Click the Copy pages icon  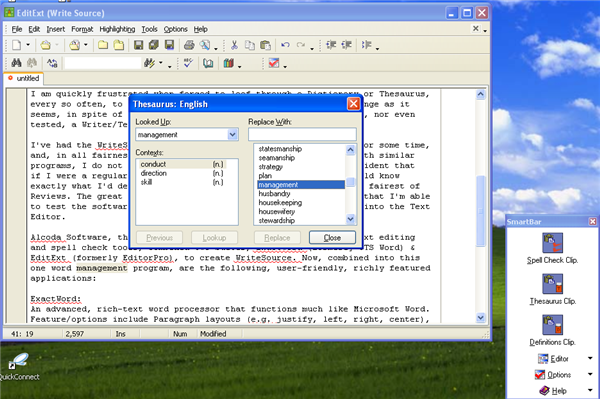249,45
